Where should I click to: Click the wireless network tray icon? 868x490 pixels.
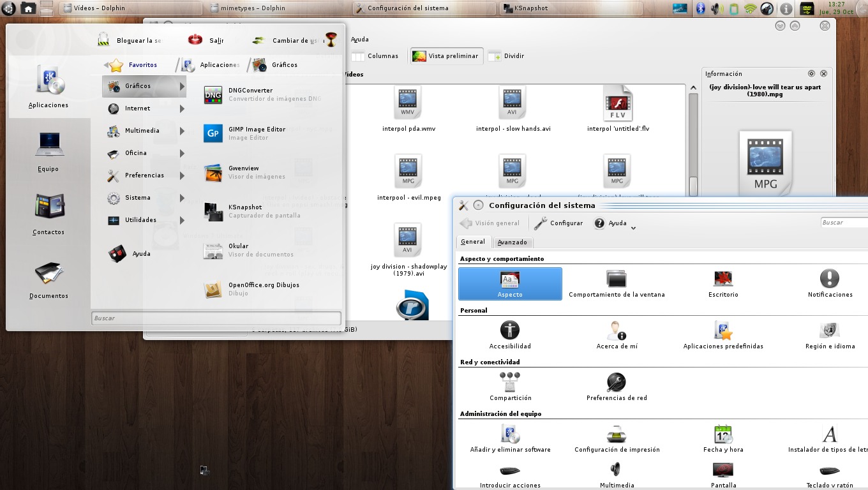pos(751,8)
